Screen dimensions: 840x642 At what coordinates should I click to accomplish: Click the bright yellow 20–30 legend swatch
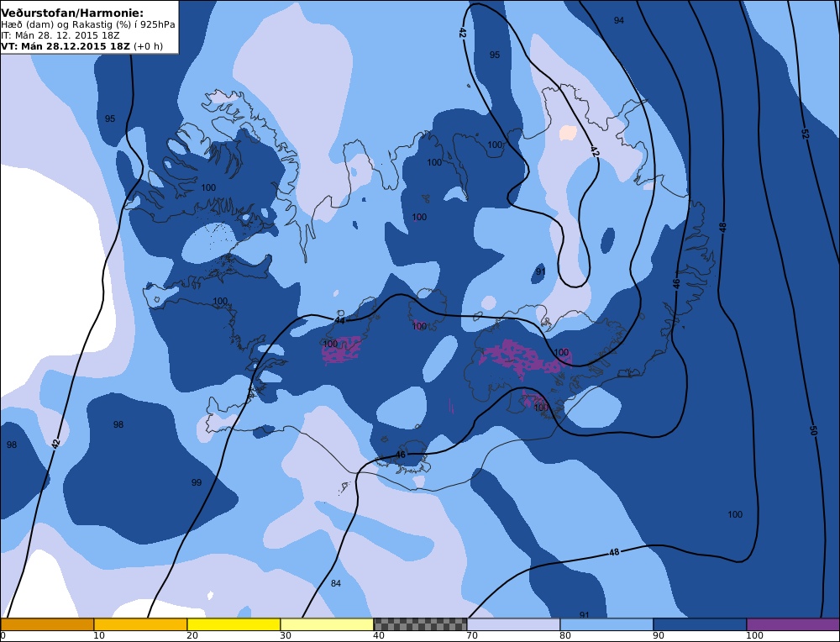point(234,624)
